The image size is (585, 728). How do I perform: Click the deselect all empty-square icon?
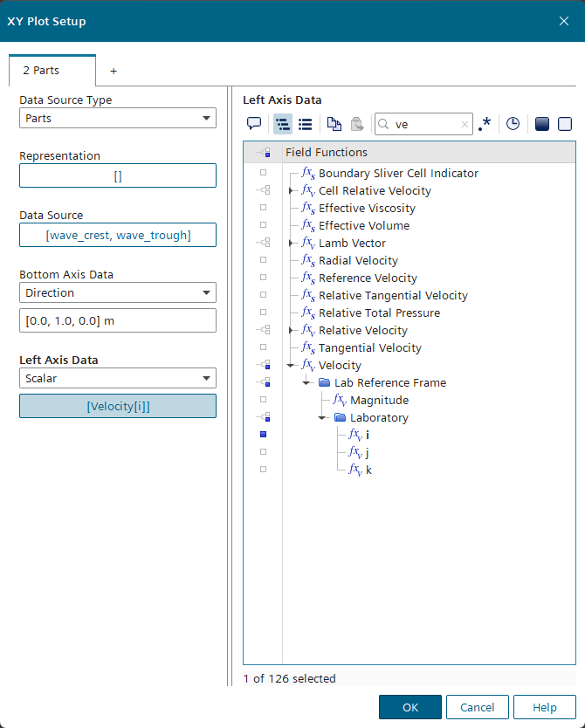pyautogui.click(x=565, y=124)
